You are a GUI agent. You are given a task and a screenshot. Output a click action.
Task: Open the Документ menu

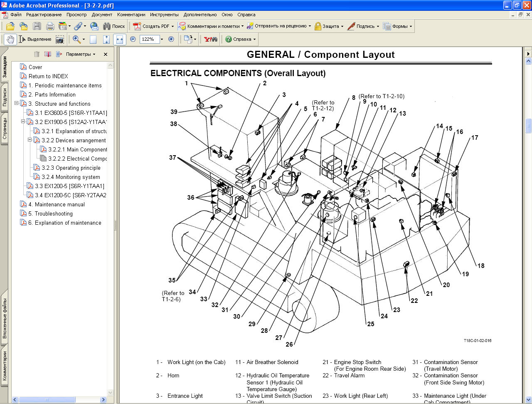(102, 15)
